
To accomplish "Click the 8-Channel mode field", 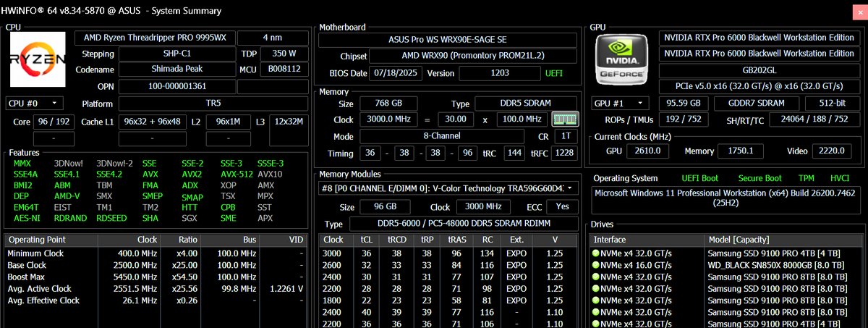I will pos(442,136).
